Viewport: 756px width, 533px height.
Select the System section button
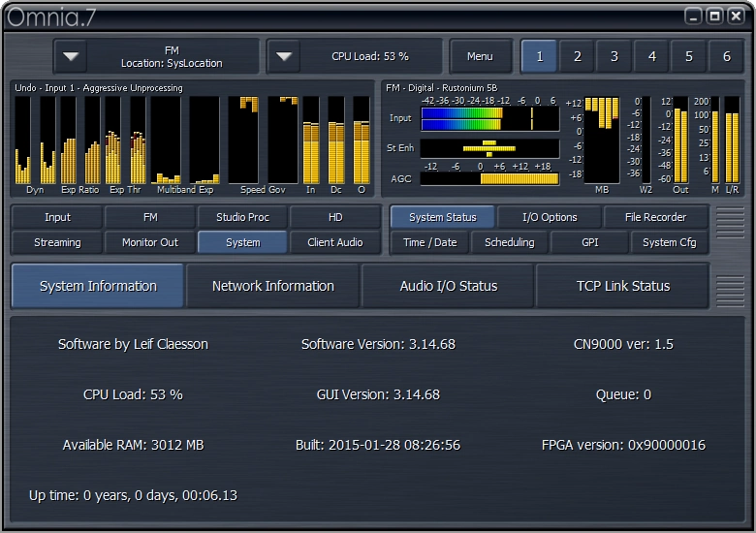[x=242, y=242]
